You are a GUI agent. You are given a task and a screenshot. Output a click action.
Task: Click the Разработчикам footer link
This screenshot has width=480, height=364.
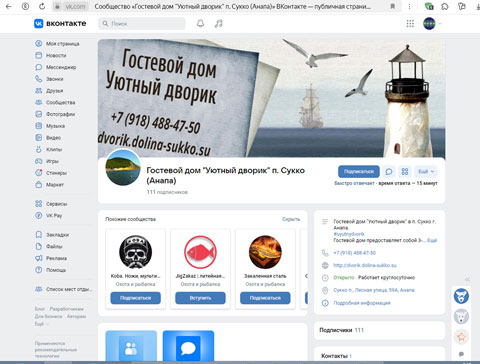[67, 309]
